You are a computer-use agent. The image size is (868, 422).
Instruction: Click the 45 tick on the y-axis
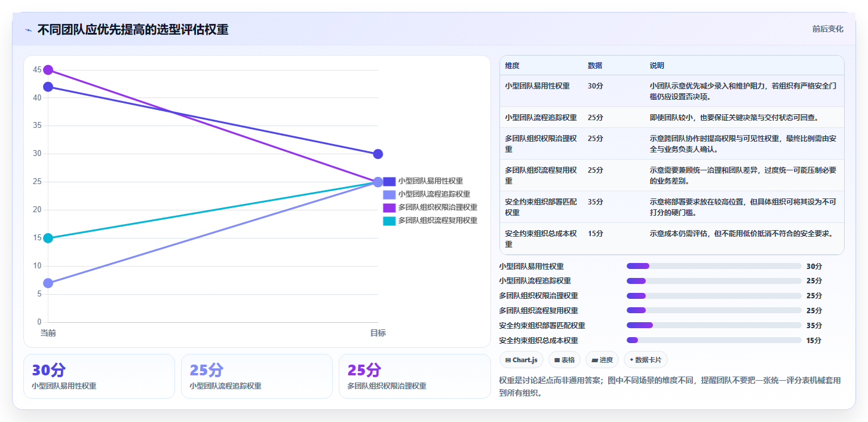pos(37,70)
